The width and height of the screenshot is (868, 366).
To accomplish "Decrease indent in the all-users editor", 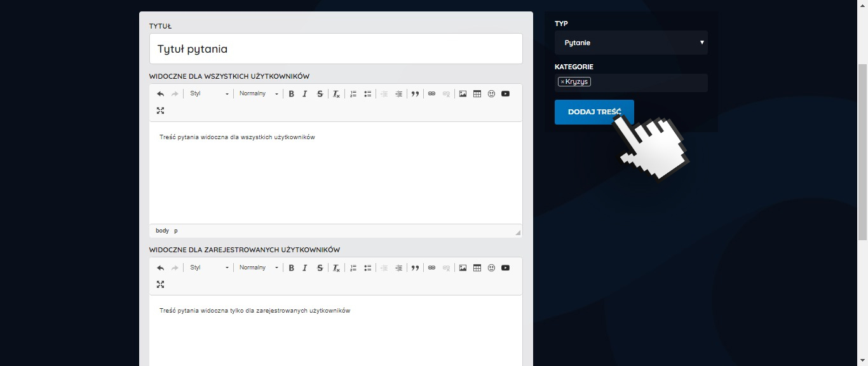I will click(384, 94).
